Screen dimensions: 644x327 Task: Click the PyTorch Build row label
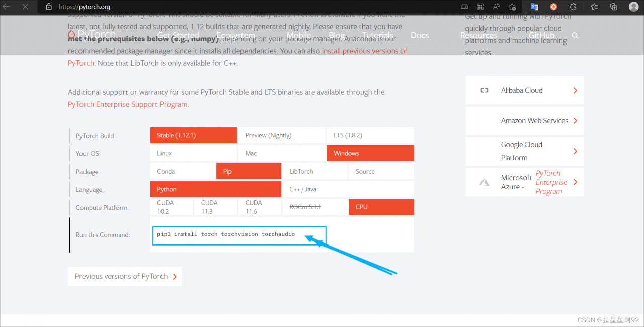click(95, 136)
